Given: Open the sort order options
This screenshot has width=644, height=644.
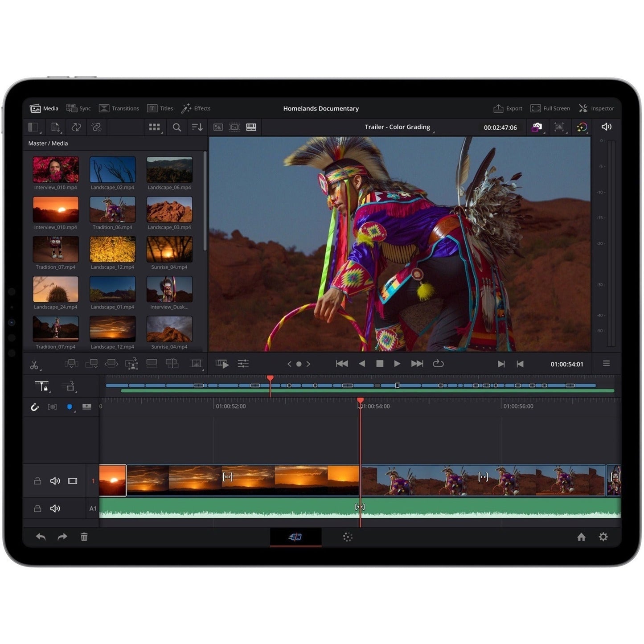Looking at the screenshot, I should point(196,128).
